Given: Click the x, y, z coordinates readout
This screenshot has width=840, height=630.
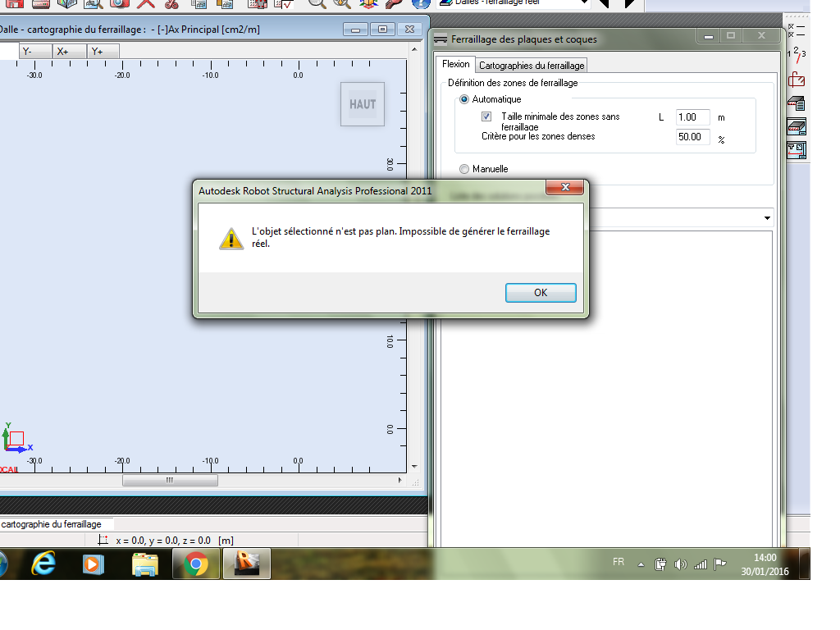Looking at the screenshot, I should coord(175,541).
